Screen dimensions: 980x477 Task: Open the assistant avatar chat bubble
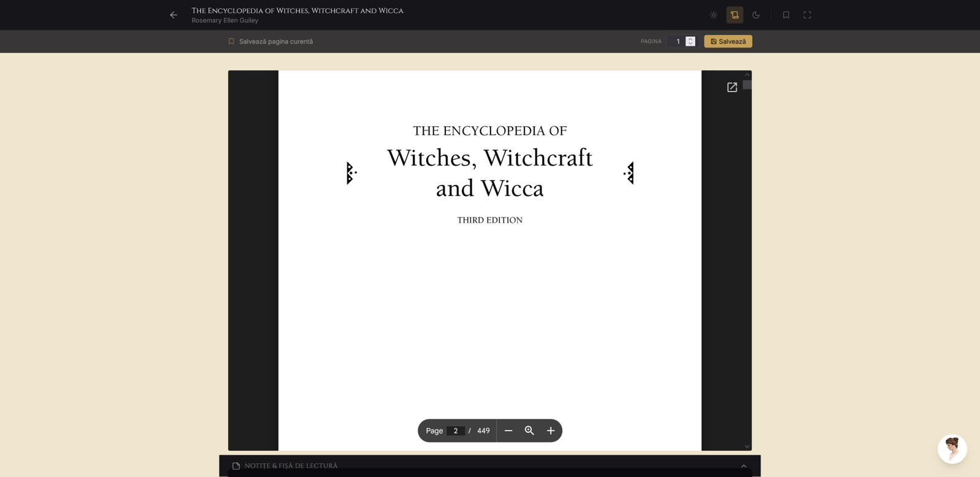click(x=952, y=449)
